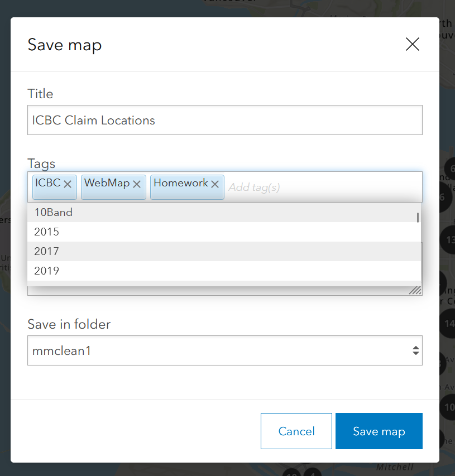
Task: Select the 2019 tag suggestion
Action: [x=224, y=271]
